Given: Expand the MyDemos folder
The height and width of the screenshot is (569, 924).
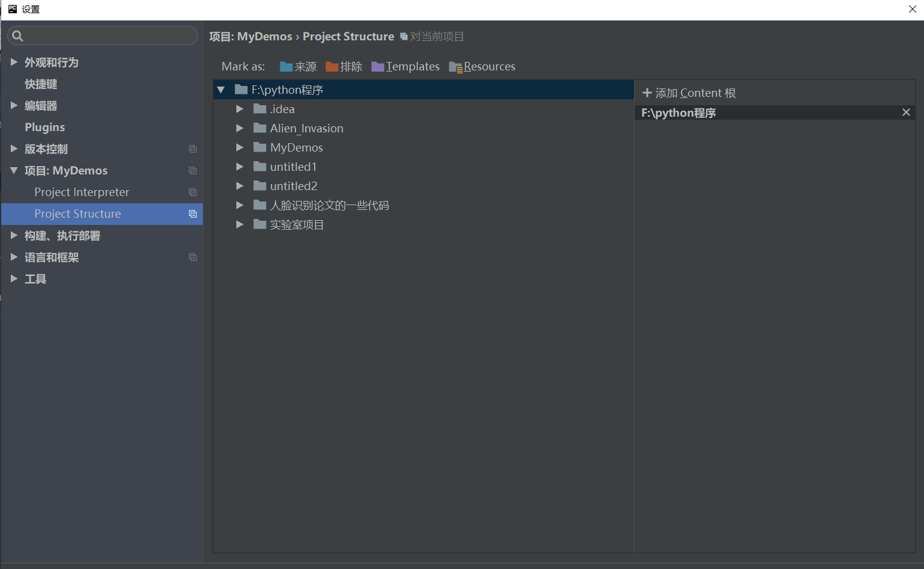Looking at the screenshot, I should [239, 147].
